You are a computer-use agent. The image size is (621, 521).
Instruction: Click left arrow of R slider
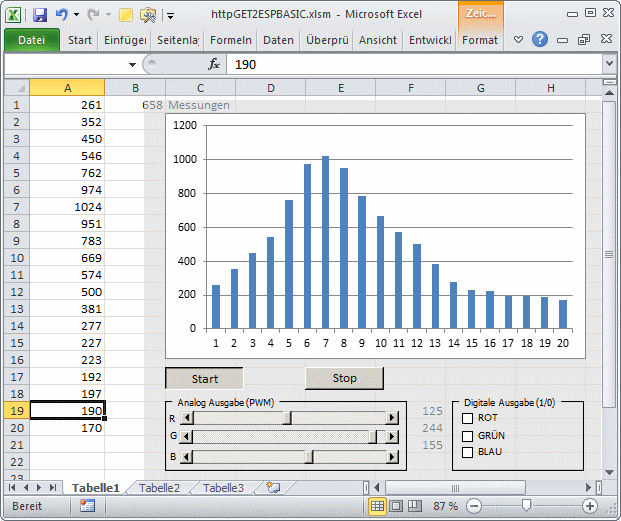(187, 418)
